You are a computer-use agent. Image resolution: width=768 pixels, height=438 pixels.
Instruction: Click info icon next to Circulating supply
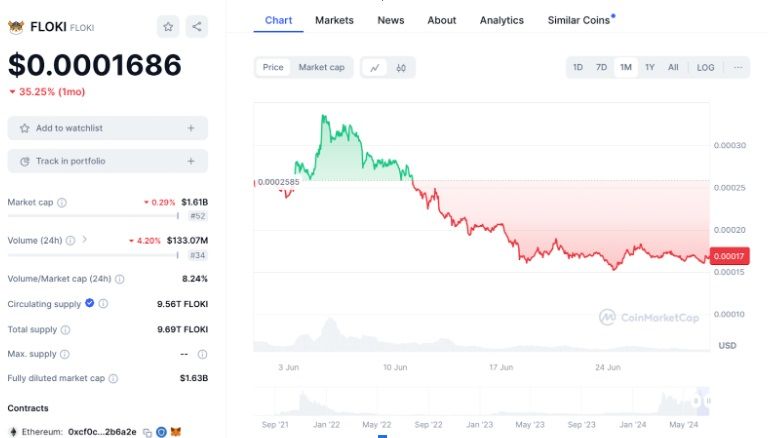(x=103, y=304)
